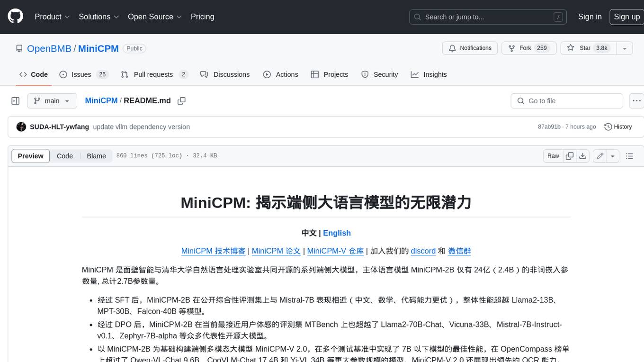
Task: Expand the Open Source menu
Action: (155, 17)
